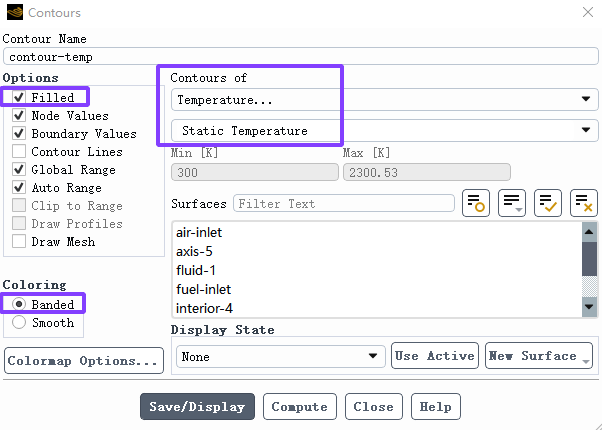Open the Temperature... category dropdown
The height and width of the screenshot is (430, 602).
point(385,99)
